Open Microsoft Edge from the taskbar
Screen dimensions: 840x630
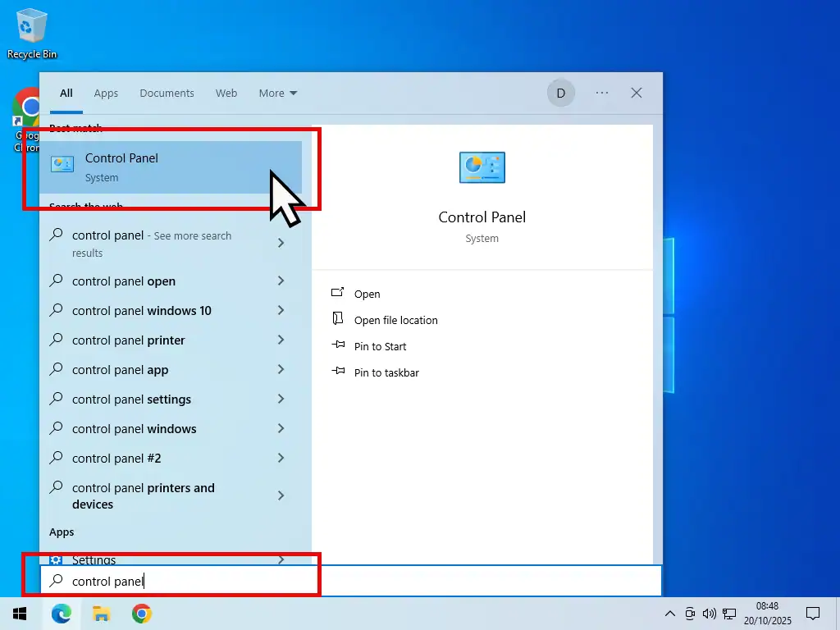(62, 613)
